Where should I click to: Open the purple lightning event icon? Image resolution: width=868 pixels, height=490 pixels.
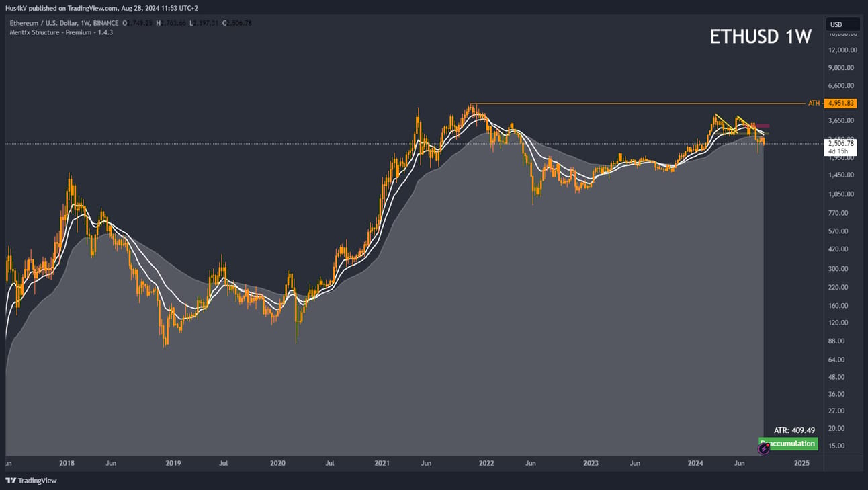pyautogui.click(x=764, y=448)
